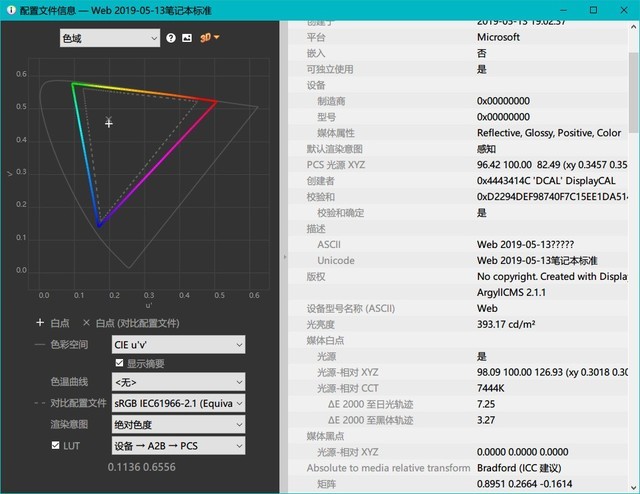The width and height of the screenshot is (640, 494).
Task: Toggle the 显示摘要 checkbox
Action: (x=120, y=363)
